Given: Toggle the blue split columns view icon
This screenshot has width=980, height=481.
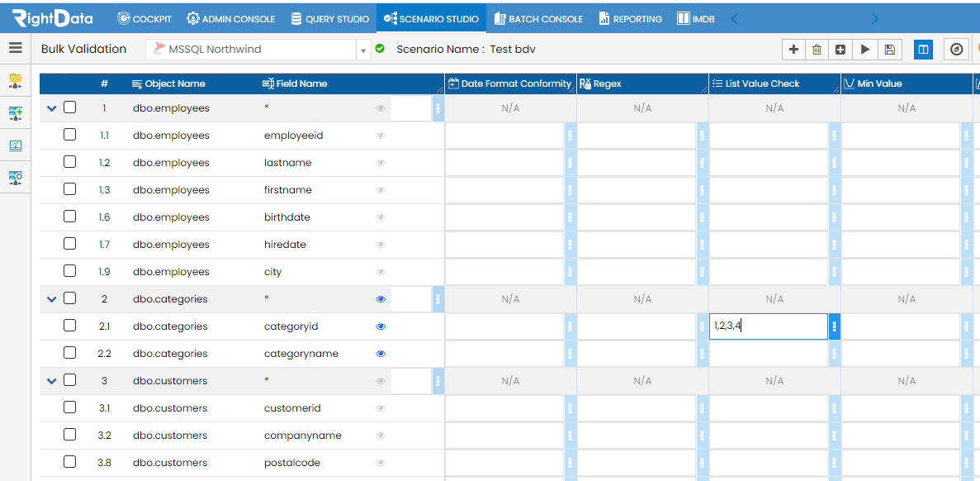Looking at the screenshot, I should (x=923, y=50).
